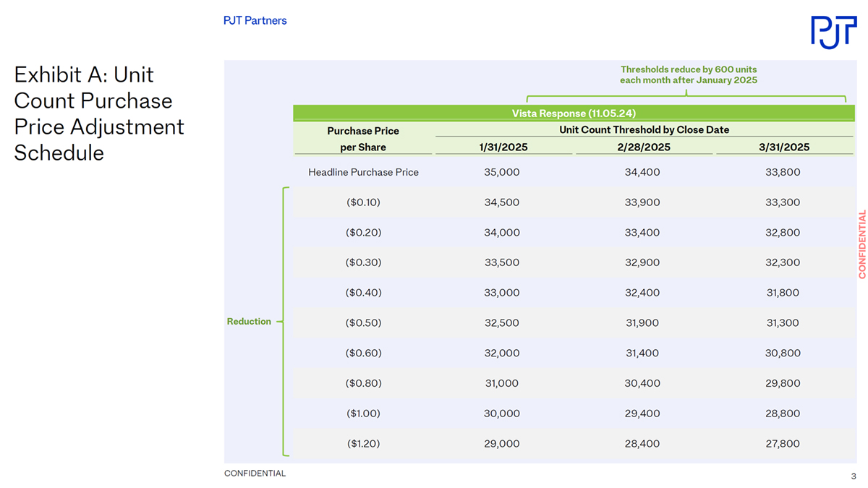868x488 pixels.
Task: Click the PJT logo in top-right corner
Action: point(833,32)
